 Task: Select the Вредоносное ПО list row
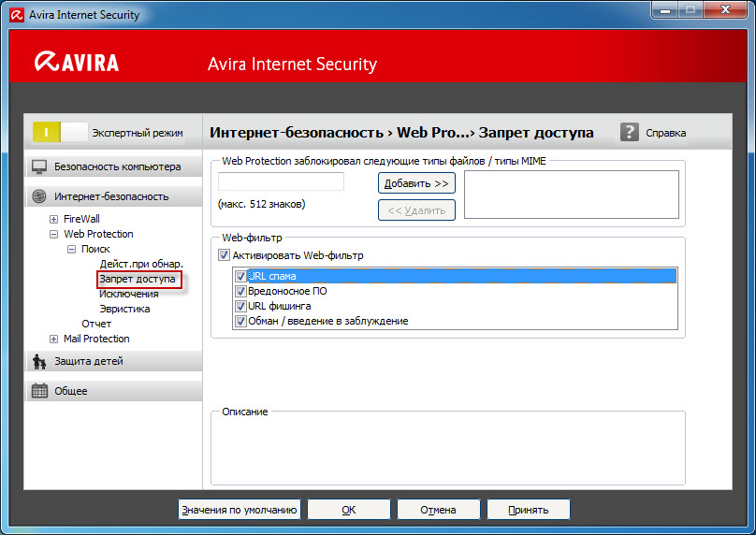[455, 291]
